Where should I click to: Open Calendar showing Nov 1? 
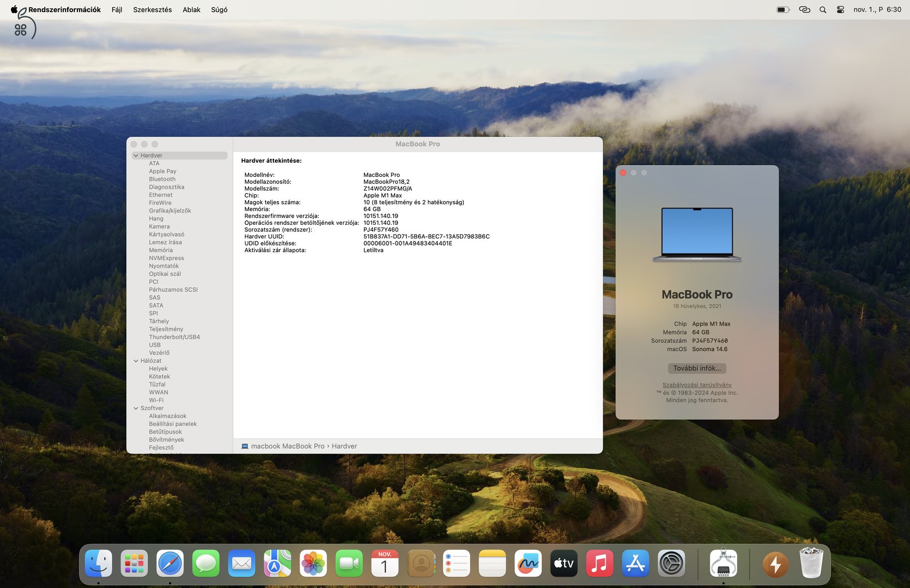pyautogui.click(x=385, y=563)
